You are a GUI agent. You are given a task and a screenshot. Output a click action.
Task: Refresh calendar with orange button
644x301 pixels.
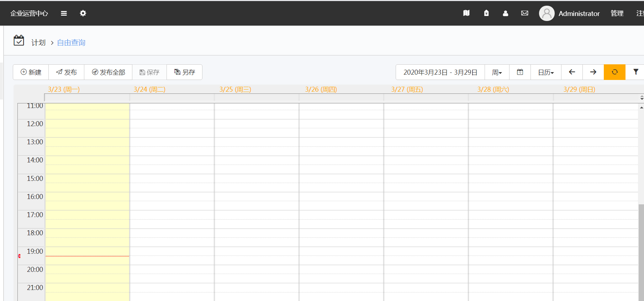pos(614,72)
